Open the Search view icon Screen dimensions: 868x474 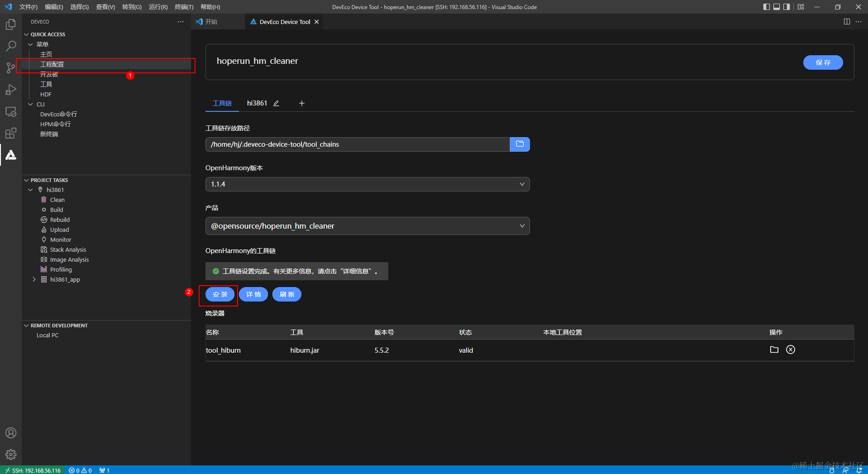[x=11, y=46]
